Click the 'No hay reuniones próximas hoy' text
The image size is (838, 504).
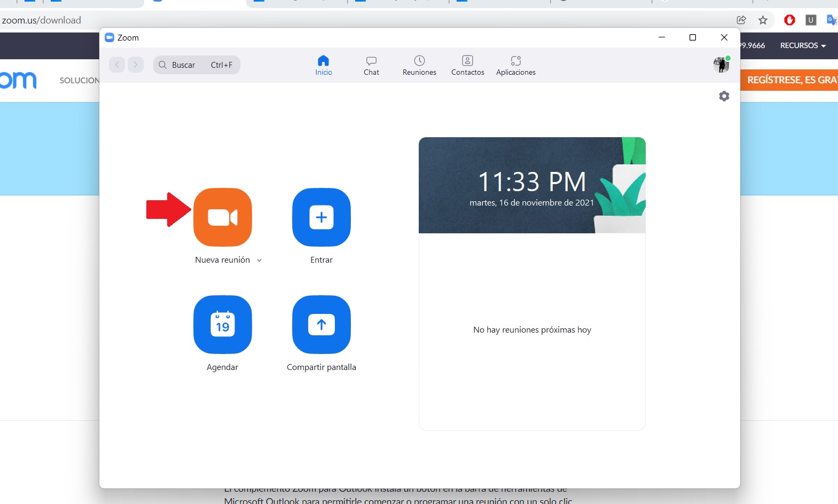(x=532, y=330)
